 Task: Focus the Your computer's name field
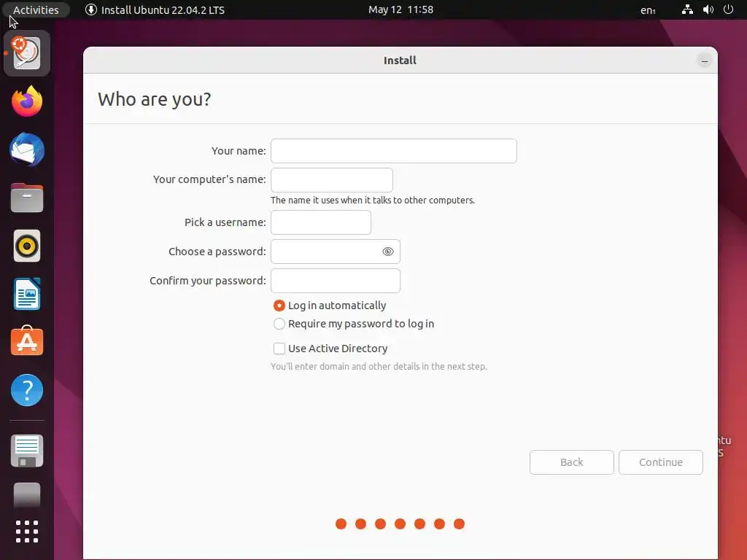[332, 180]
